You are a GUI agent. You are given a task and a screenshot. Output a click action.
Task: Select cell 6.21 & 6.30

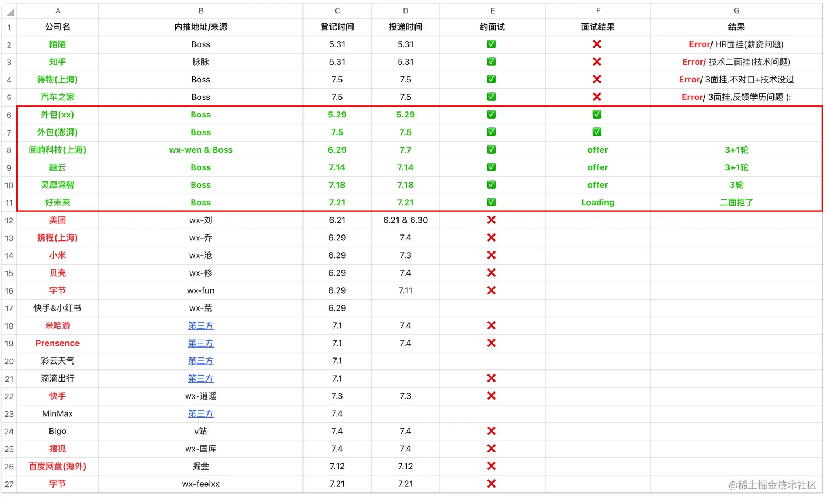pyautogui.click(x=406, y=220)
